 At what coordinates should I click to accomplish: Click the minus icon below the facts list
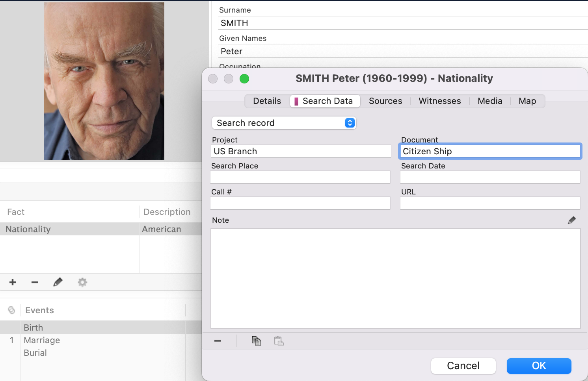35,282
